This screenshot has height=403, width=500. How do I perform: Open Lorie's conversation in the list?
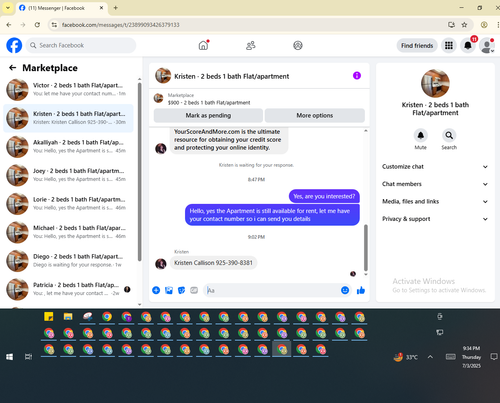pos(68,204)
